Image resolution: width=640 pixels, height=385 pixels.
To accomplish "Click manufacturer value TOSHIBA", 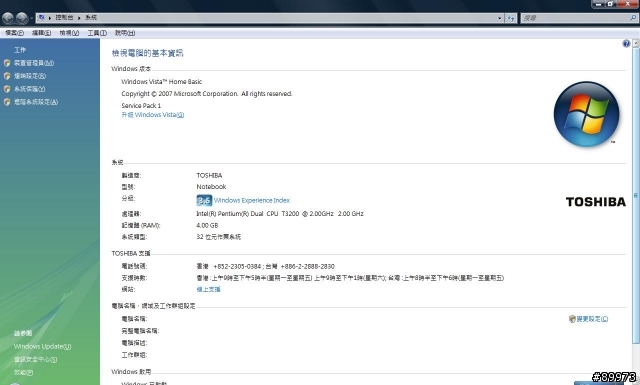I will pos(209,176).
